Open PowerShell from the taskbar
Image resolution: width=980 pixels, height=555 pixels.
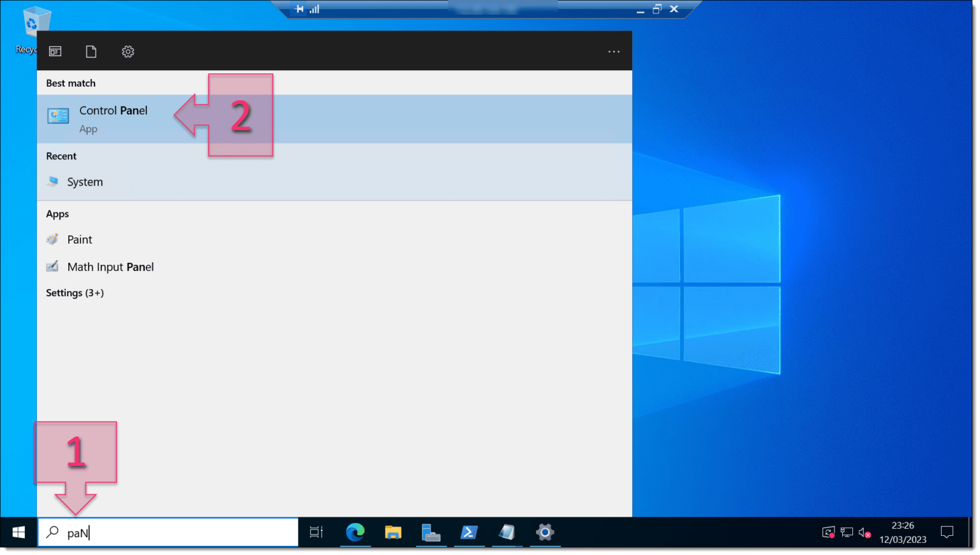470,533
